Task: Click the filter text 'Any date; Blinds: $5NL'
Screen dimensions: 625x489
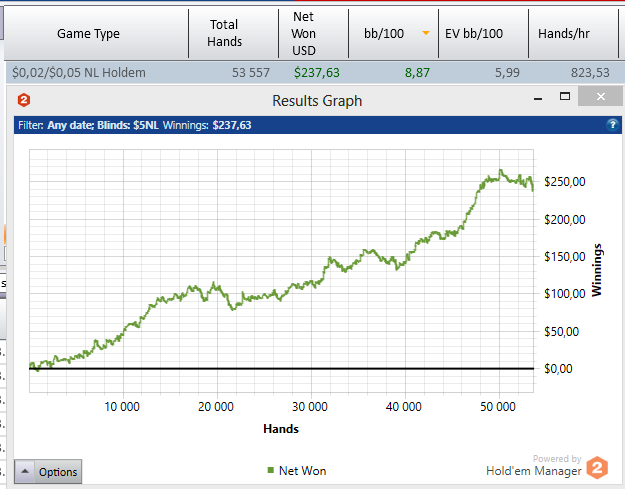Action: pos(103,125)
